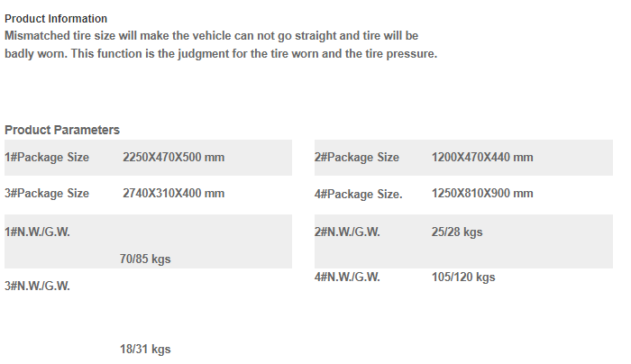Click the 3#N.W./G.W. label
The height and width of the screenshot is (364, 631).
37,286
